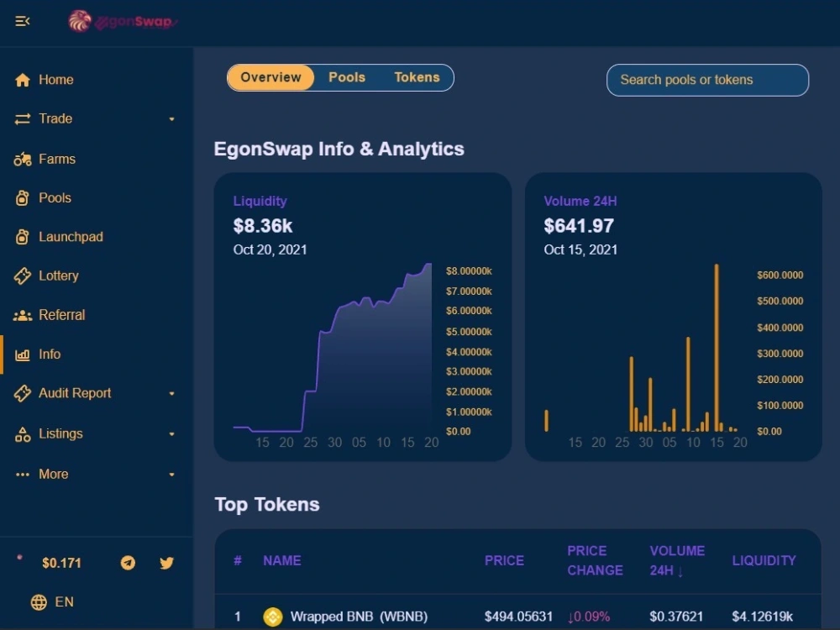Click the Wrapped BNB token logo
This screenshot has width=840, height=630.
pos(273,617)
